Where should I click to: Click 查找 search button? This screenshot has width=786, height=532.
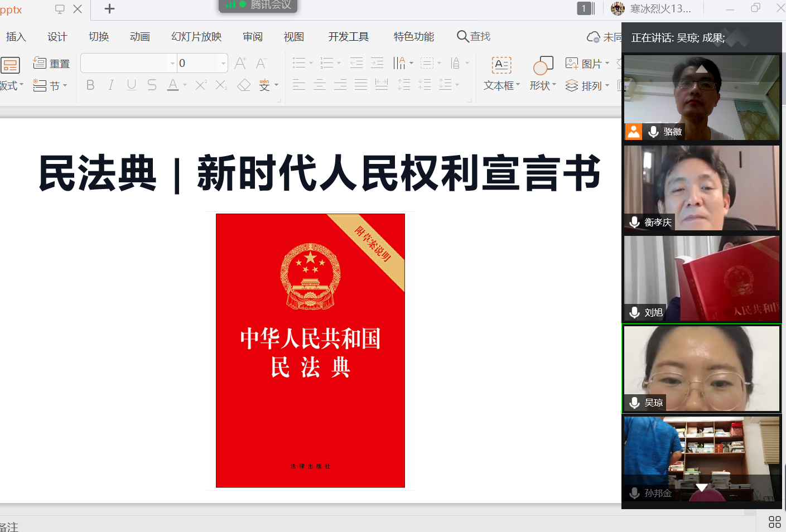(x=474, y=37)
